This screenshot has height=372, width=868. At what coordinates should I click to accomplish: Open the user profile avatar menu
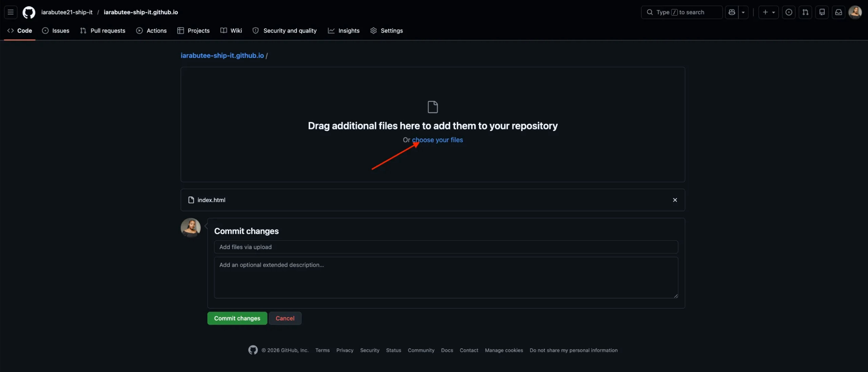point(855,12)
